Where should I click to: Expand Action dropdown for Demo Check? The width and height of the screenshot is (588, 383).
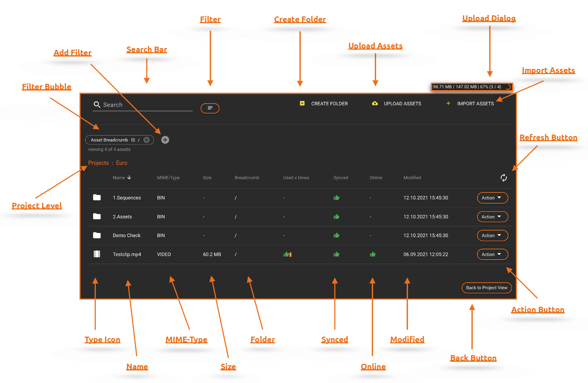point(492,235)
